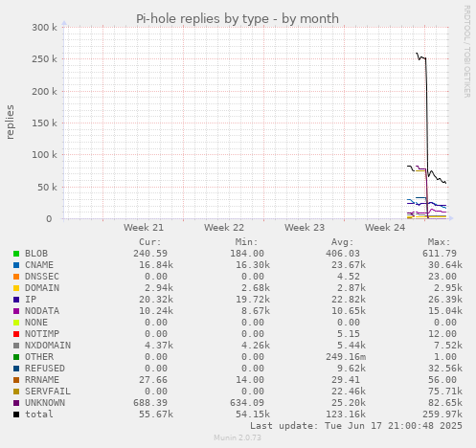Click the IP average value 22.82k
The width and height of the screenshot is (476, 448).
pyautogui.click(x=349, y=300)
